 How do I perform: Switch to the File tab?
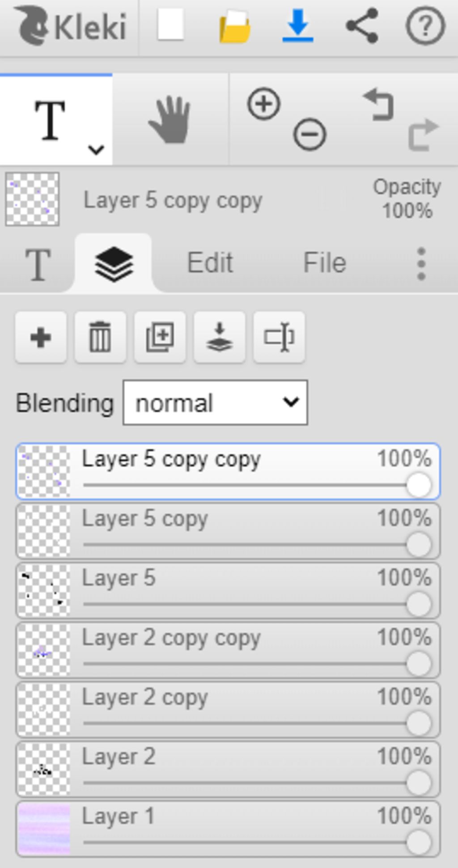(325, 263)
